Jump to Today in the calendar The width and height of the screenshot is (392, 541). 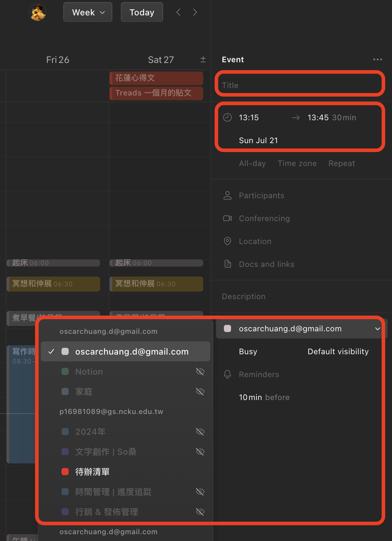click(x=142, y=13)
